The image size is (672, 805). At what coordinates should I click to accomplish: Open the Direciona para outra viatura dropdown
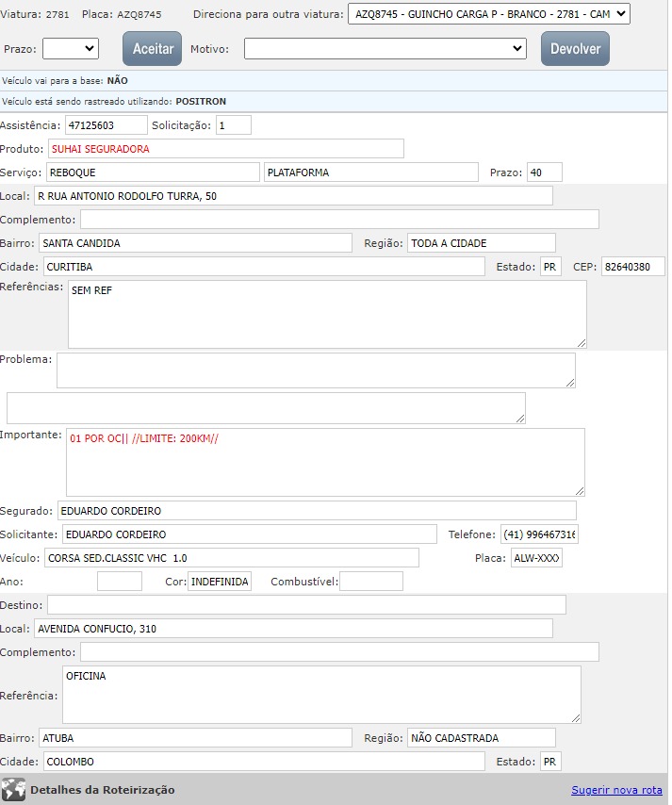(x=488, y=14)
